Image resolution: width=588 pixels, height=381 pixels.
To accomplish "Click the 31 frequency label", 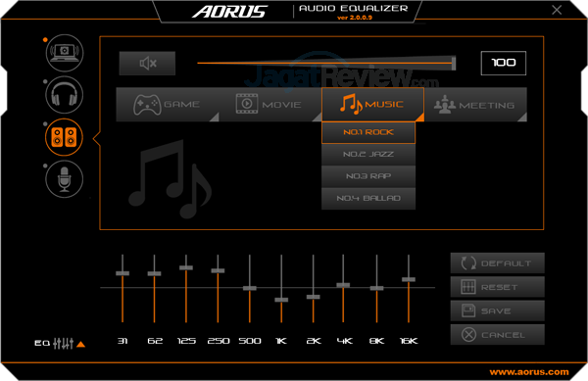I will (x=122, y=341).
